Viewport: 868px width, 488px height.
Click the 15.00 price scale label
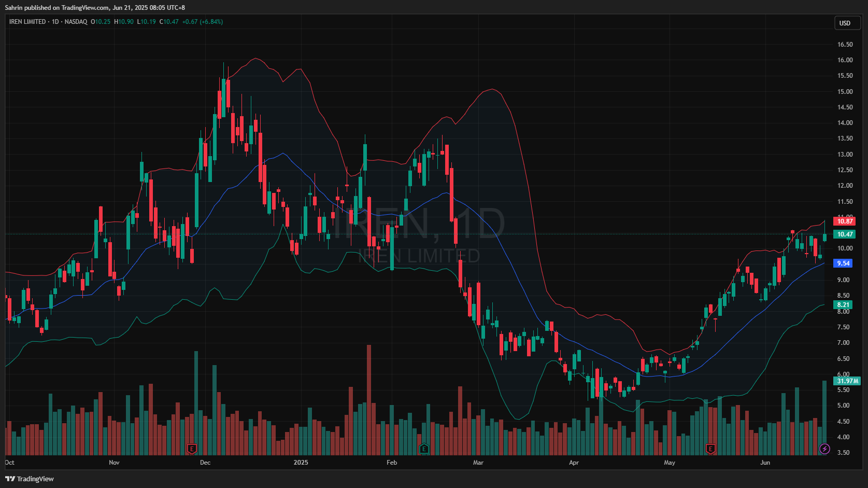coord(845,92)
